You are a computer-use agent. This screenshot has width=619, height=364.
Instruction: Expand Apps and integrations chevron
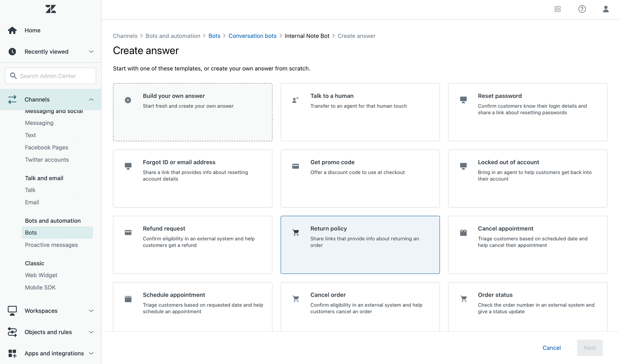click(x=91, y=353)
